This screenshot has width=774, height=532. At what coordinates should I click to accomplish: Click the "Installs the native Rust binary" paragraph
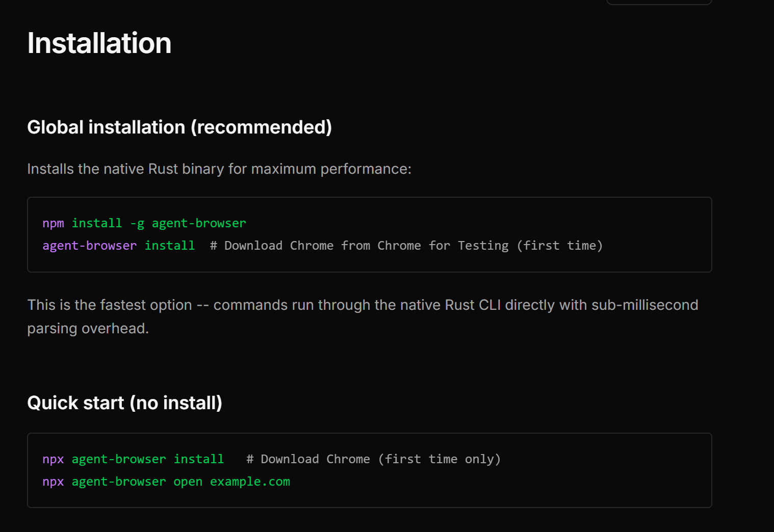pos(219,169)
